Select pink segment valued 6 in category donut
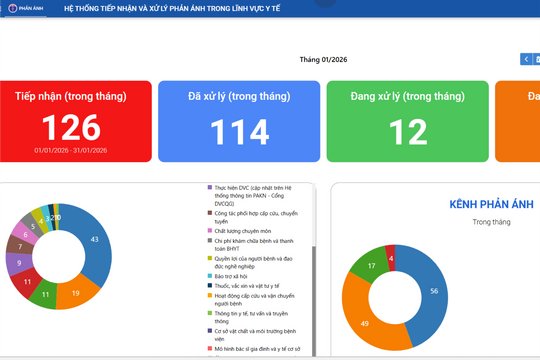This screenshot has height=360, width=540. (25, 235)
